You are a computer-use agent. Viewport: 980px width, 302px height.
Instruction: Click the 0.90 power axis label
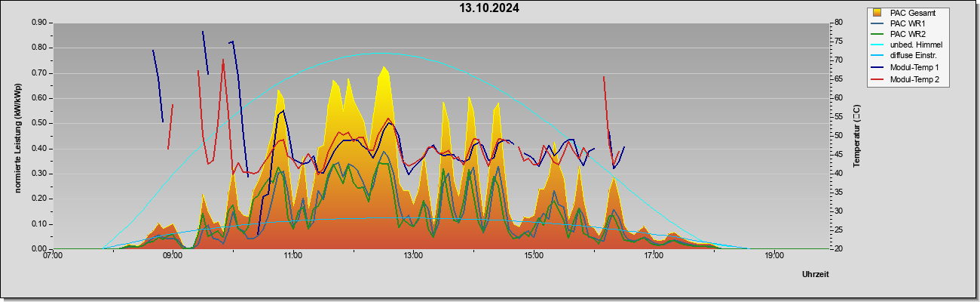[39, 23]
